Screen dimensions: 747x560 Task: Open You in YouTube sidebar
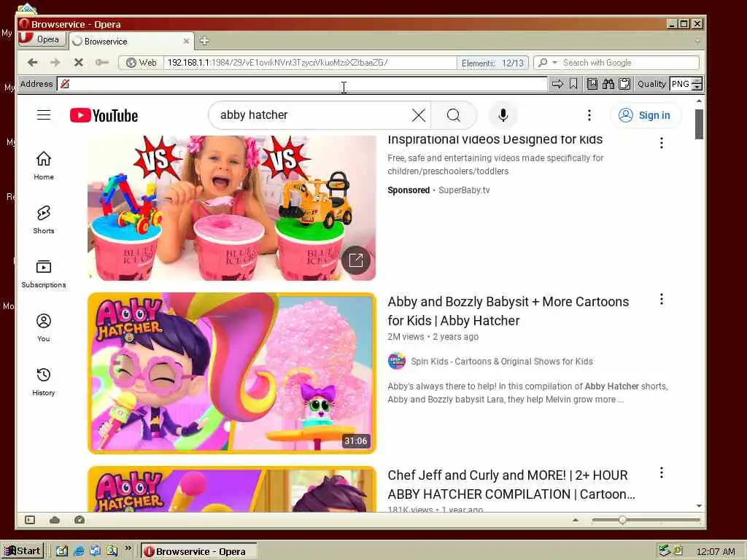pos(43,327)
